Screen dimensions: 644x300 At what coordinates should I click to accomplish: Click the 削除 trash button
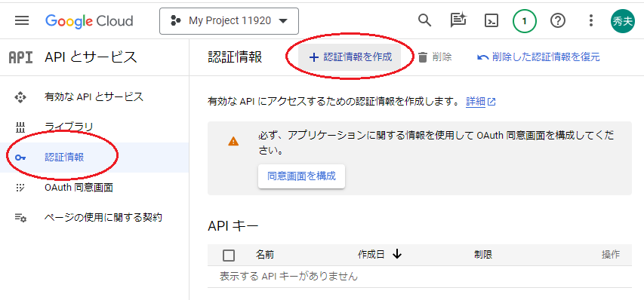(435, 57)
